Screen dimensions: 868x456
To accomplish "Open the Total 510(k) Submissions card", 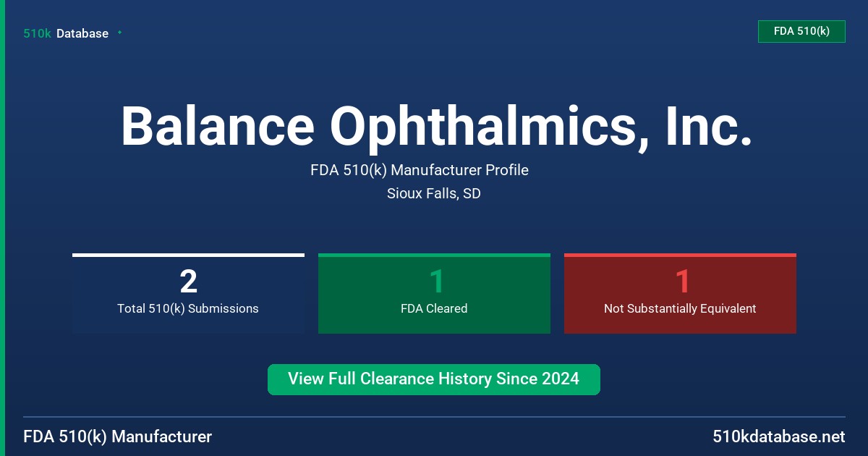I will point(188,293).
